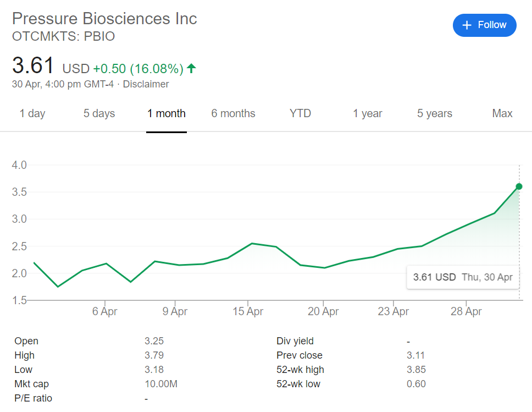
Task: Click the Pressure Biosciences Inc title
Action: click(x=104, y=18)
